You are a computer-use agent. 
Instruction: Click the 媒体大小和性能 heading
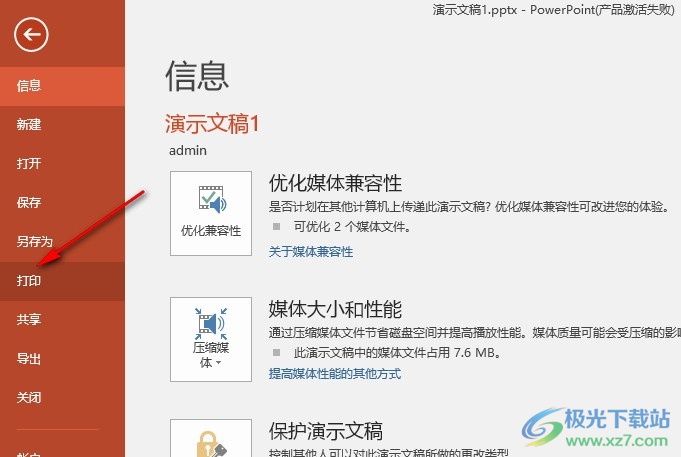[335, 309]
